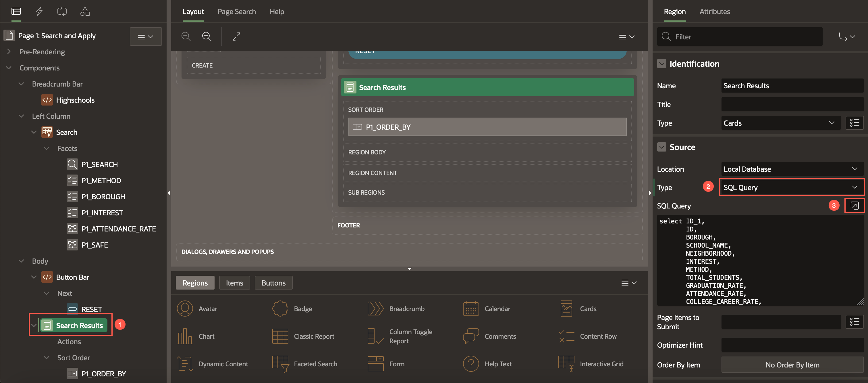Image resolution: width=868 pixels, height=383 pixels.
Task: Open Page Items to Submit picker
Action: (x=854, y=322)
